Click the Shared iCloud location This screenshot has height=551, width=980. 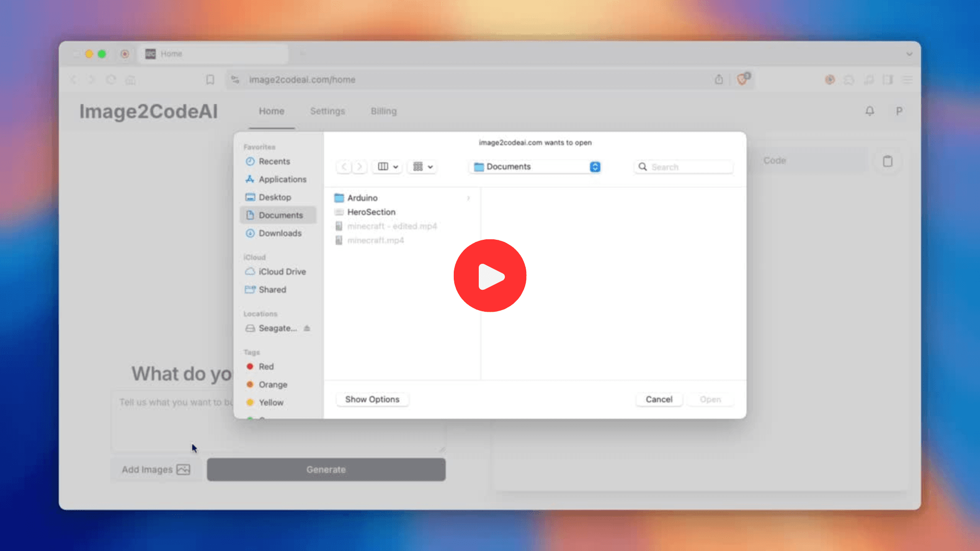[272, 289]
